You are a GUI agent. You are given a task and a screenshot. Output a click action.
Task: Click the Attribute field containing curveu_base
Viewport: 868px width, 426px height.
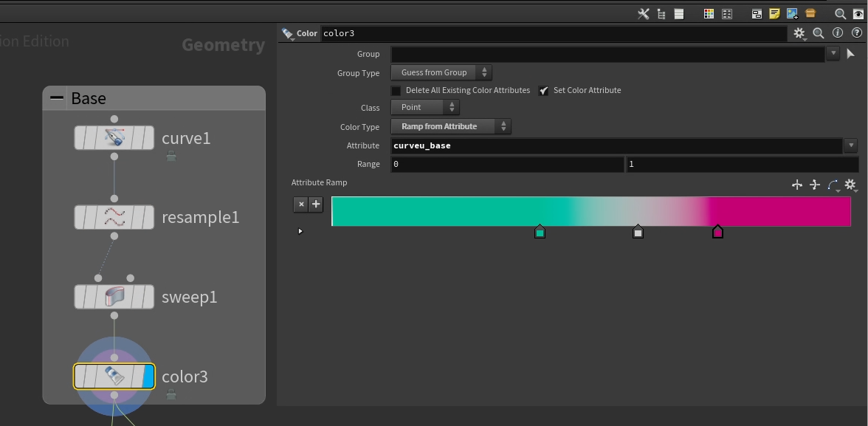(x=616, y=145)
